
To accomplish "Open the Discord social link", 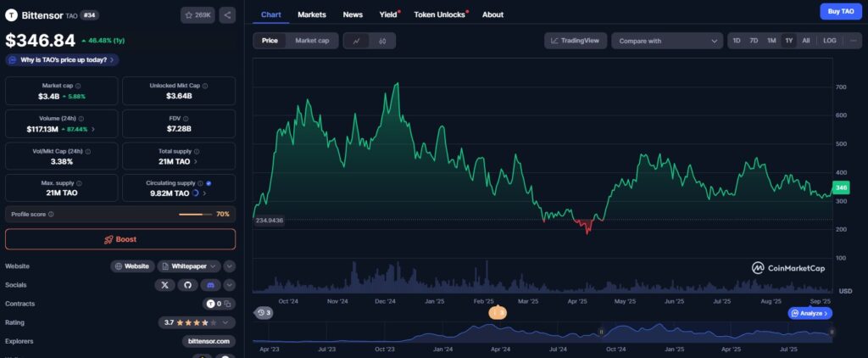I will 210,285.
